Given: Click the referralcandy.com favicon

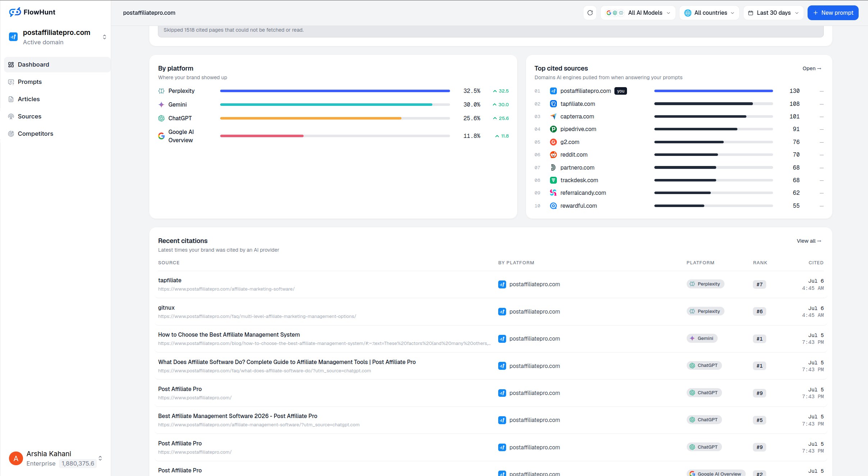Looking at the screenshot, I should click(553, 193).
